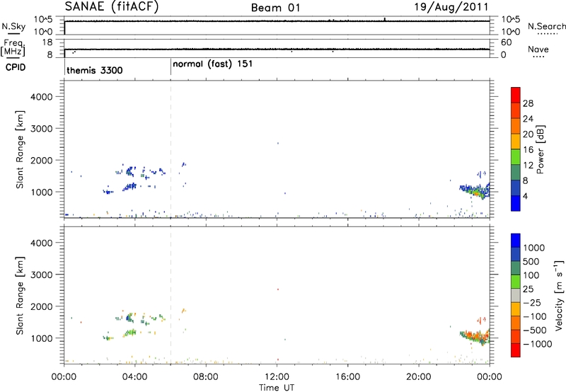Select the 04:00 time tick label
This screenshot has width=566, height=392.
[x=134, y=377]
